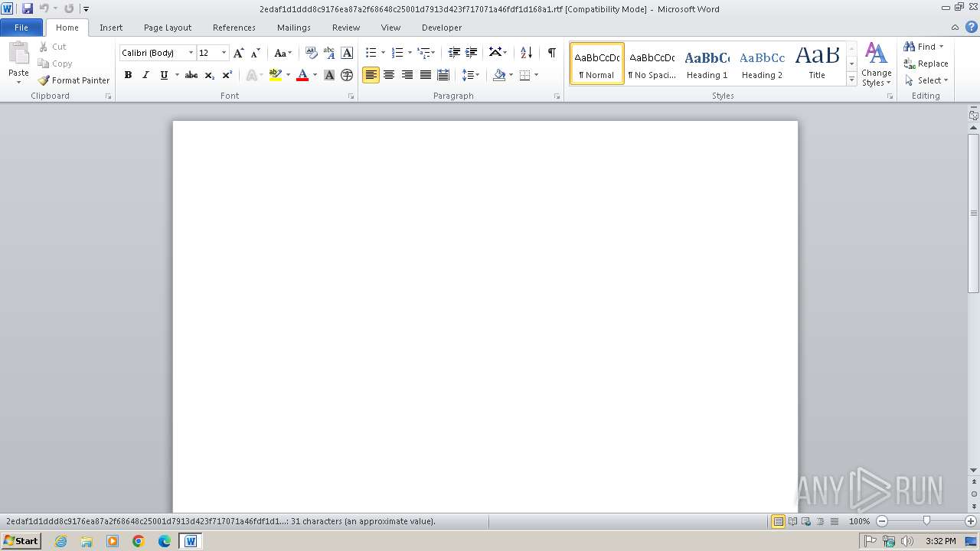Screen dimensions: 980x551
Task: Click the Superscript icon
Action: [227, 75]
